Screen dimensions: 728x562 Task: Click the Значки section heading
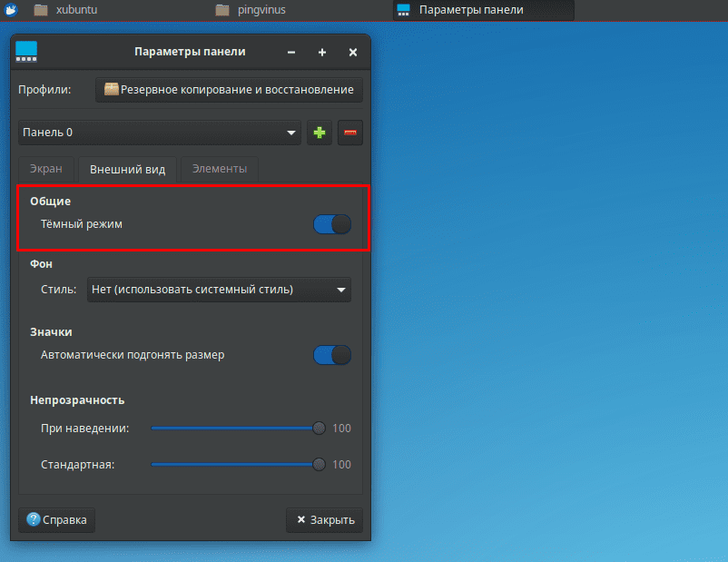click(x=51, y=332)
